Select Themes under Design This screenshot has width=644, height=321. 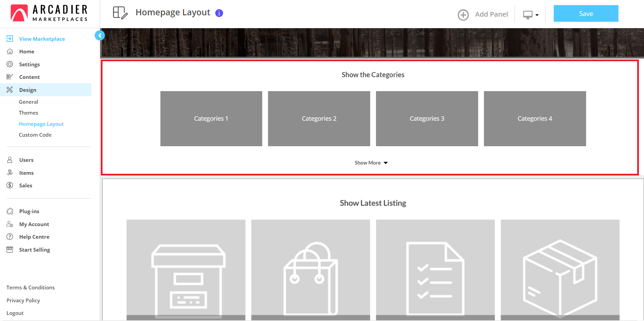coord(29,113)
